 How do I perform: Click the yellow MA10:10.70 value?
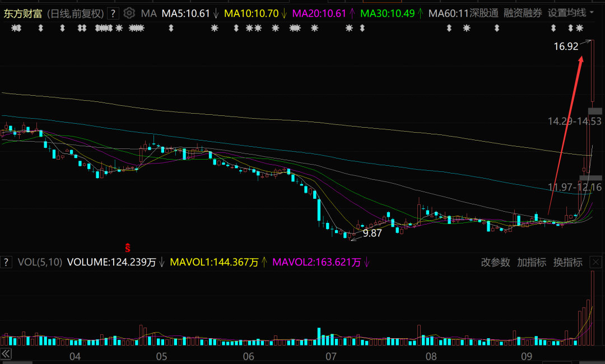[x=251, y=13]
